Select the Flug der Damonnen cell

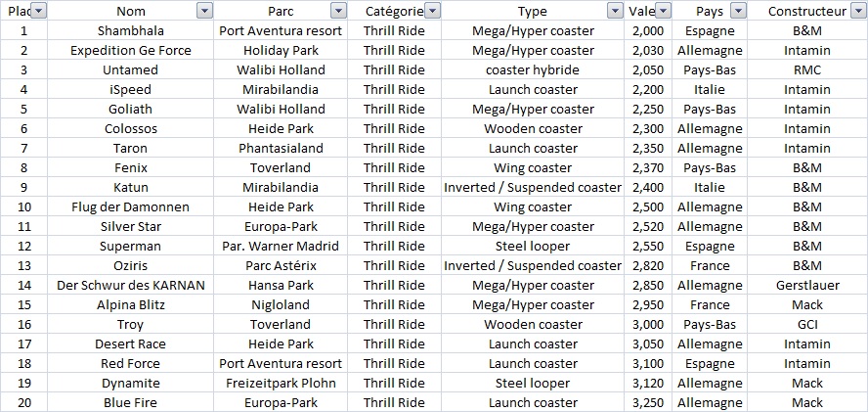131,207
